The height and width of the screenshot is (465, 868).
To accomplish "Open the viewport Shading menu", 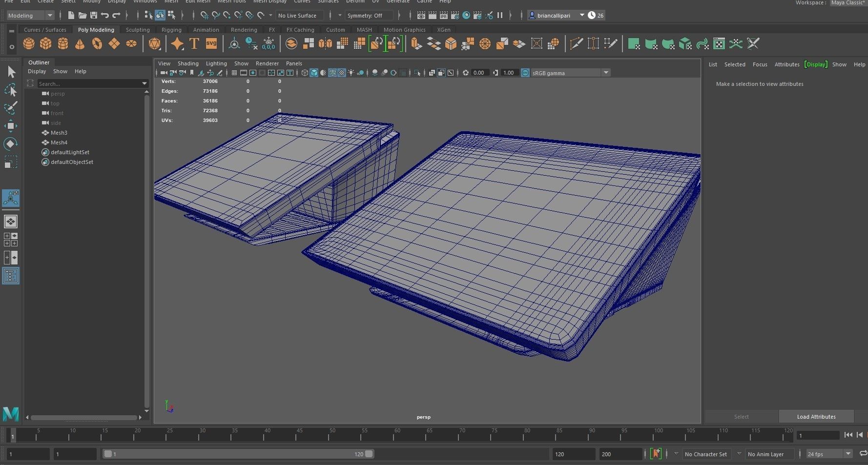I will pos(188,63).
